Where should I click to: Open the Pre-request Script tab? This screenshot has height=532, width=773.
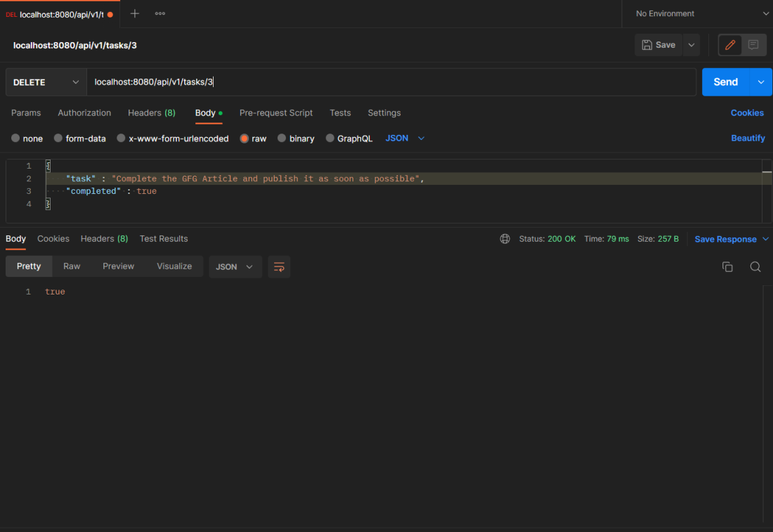(276, 113)
